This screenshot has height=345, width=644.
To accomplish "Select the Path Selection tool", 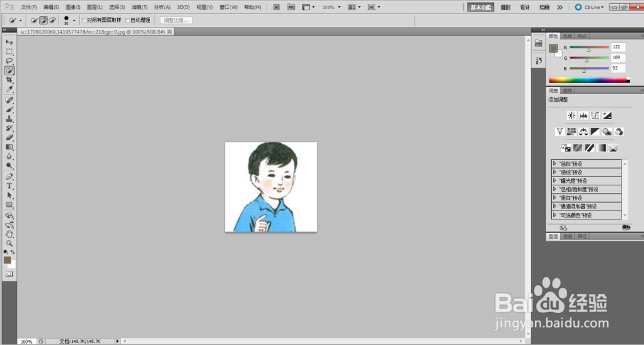I will pos(9,196).
